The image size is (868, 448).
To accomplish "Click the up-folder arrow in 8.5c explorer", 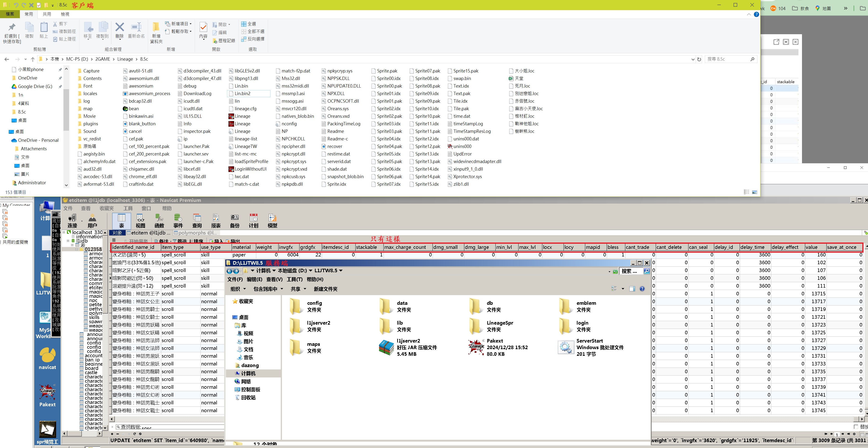I will point(33,59).
